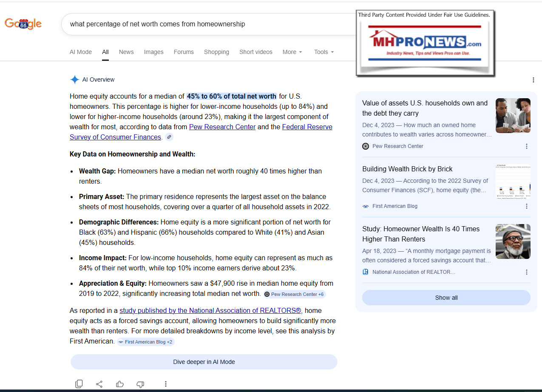Click the thumbs down feedback icon

click(140, 384)
